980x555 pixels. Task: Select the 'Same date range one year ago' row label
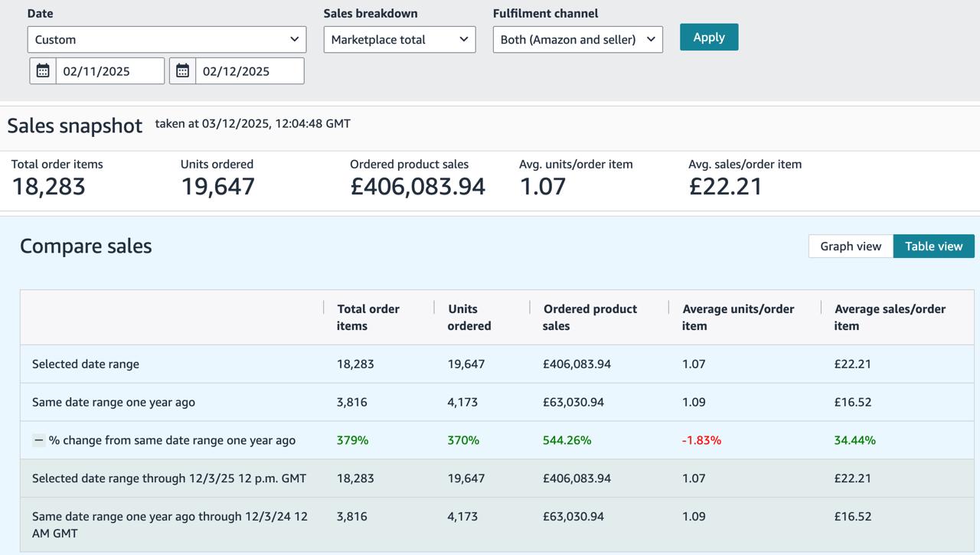pyautogui.click(x=113, y=402)
